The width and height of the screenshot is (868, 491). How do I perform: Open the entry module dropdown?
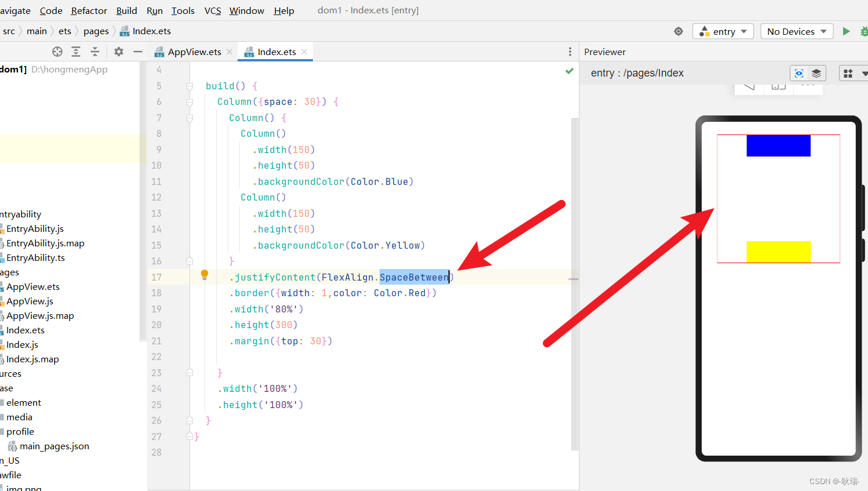coord(723,31)
